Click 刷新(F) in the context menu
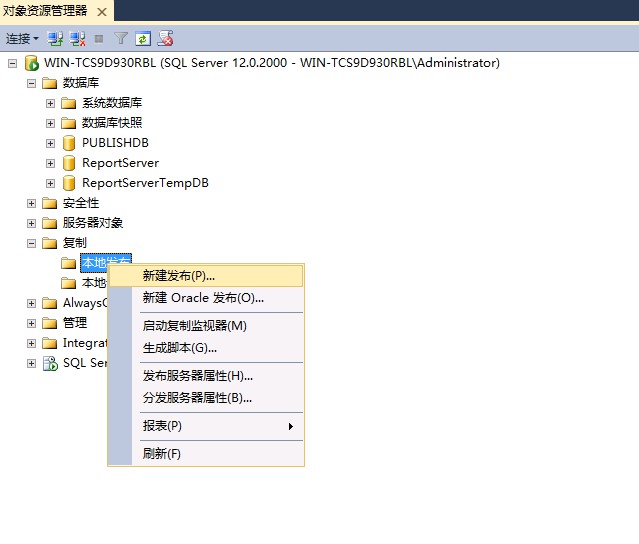This screenshot has height=544, width=639. coord(162,454)
